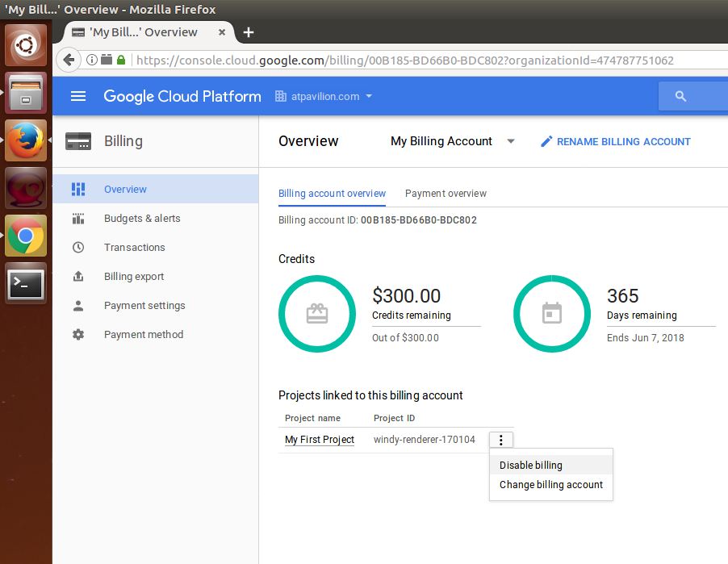This screenshot has height=564, width=728.
Task: Click the Project name column header
Action: click(312, 418)
